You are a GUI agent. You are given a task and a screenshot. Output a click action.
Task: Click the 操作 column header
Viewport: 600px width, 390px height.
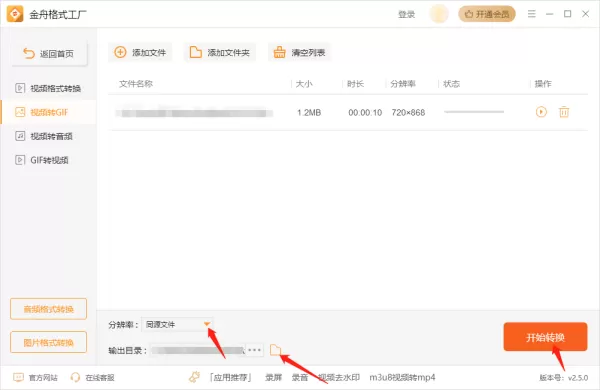pos(543,84)
